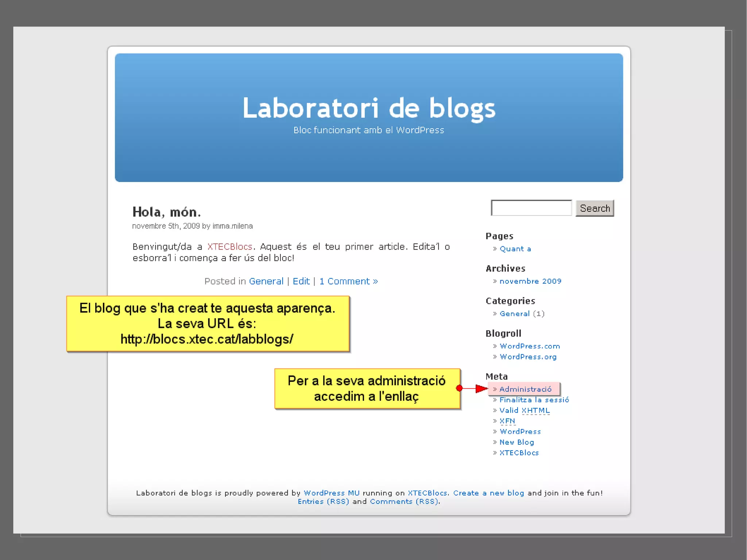Open the 'novembre 2009' archive link

tap(530, 281)
